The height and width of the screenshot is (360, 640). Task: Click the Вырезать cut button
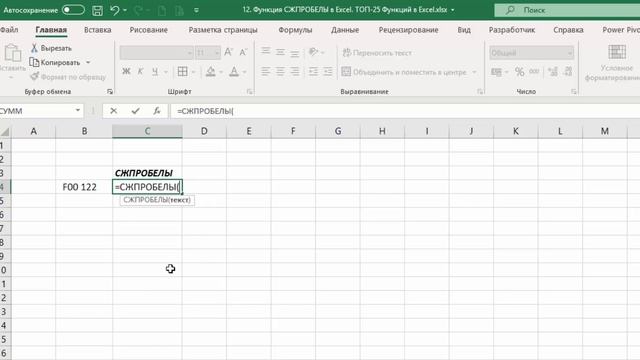[51, 48]
